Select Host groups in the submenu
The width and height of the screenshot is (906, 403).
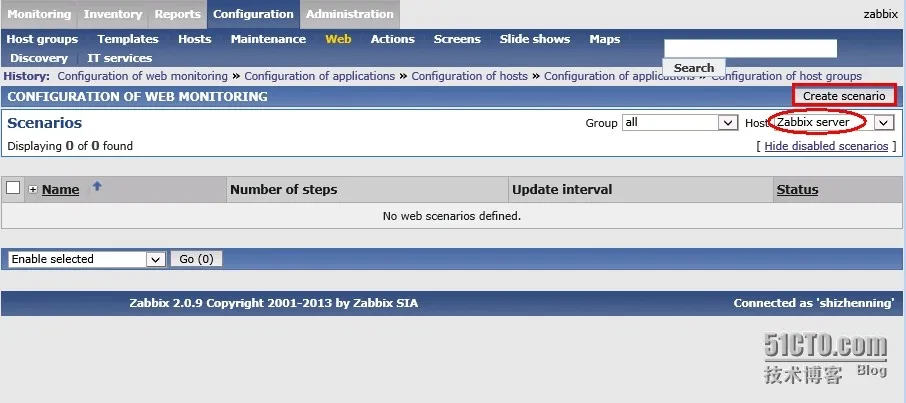pyautogui.click(x=42, y=39)
